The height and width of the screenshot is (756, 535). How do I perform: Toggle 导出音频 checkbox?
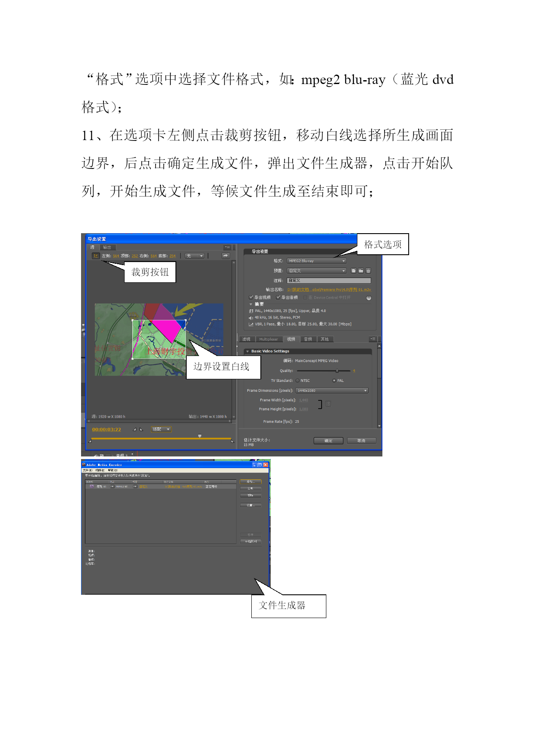pyautogui.click(x=278, y=297)
